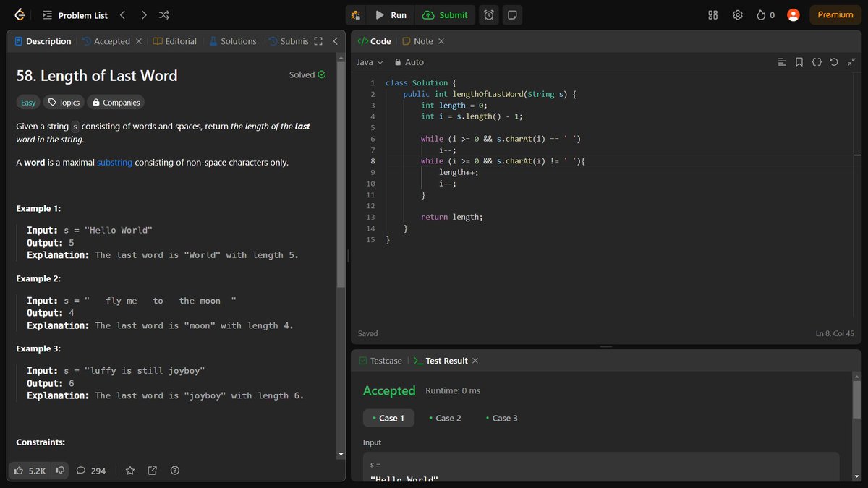Image resolution: width=868 pixels, height=488 pixels.
Task: Open the LeetCode home logo
Action: click(20, 14)
